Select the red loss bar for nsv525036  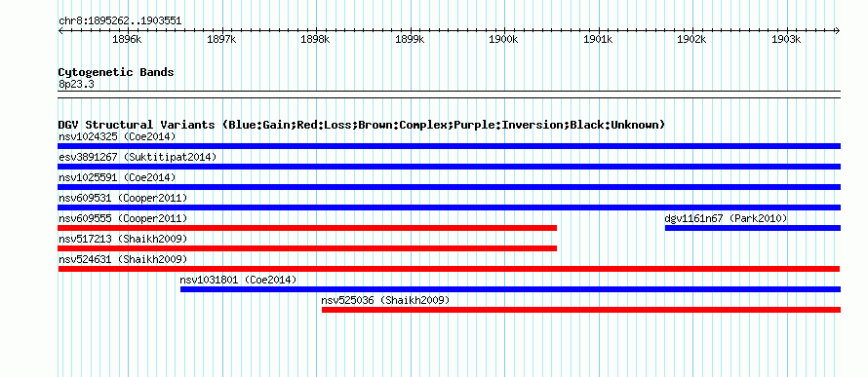tap(581, 310)
